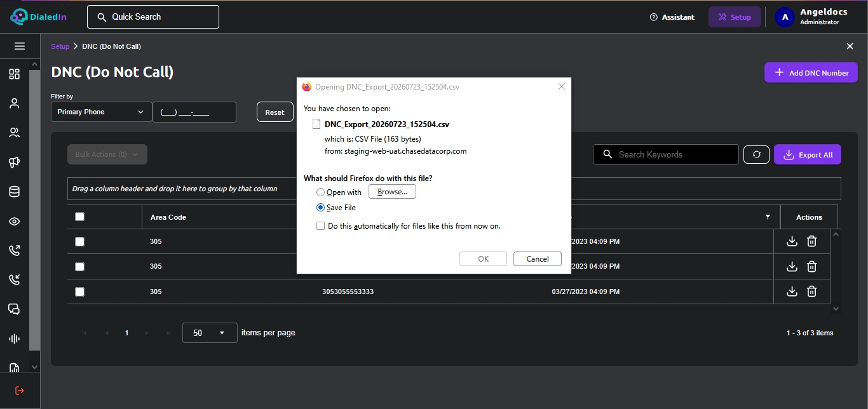Delete the 3053055553333 row
This screenshot has width=868, height=409.
[x=811, y=292]
